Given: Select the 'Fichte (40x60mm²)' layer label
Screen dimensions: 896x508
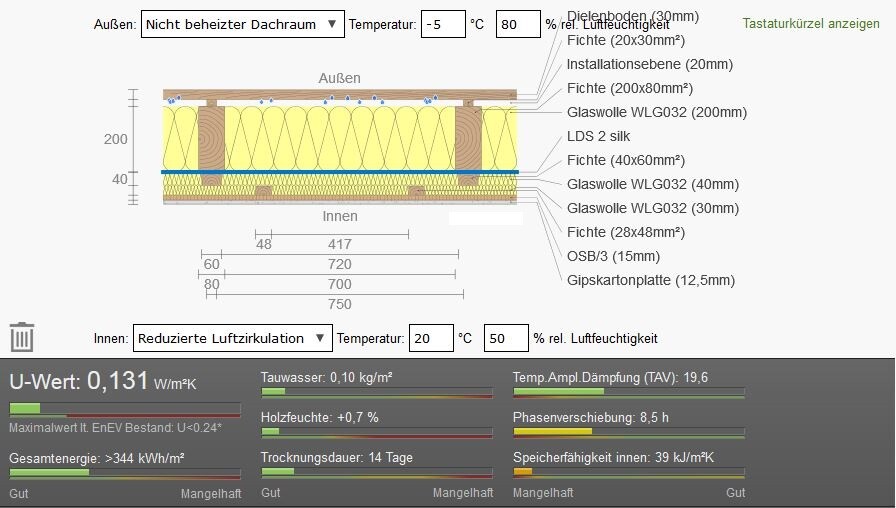Looking at the screenshot, I should [x=625, y=160].
